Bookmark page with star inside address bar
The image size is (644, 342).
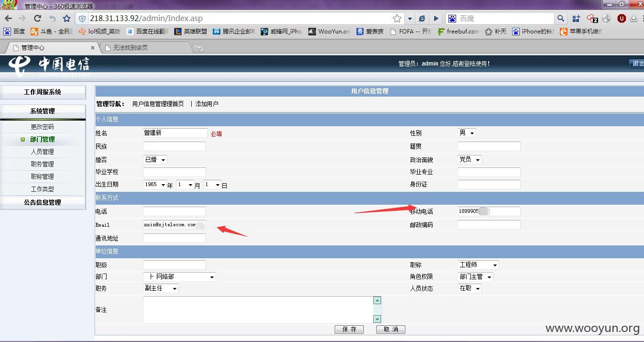397,18
